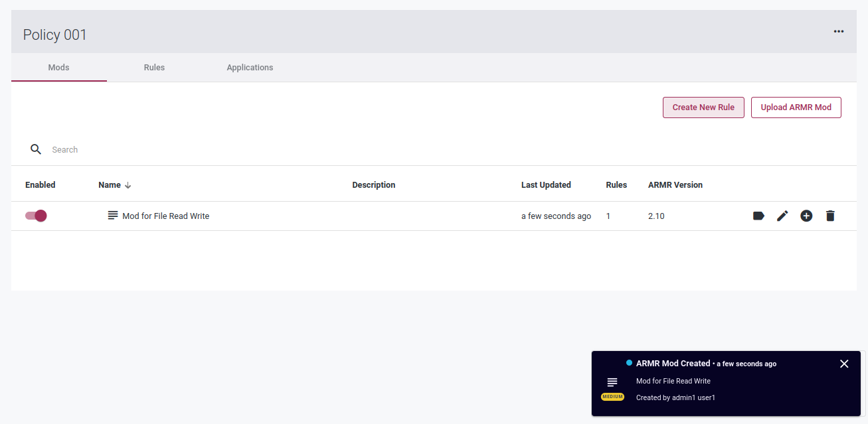
Task: Click the ARMR Mod Created notification title
Action: [x=673, y=364]
